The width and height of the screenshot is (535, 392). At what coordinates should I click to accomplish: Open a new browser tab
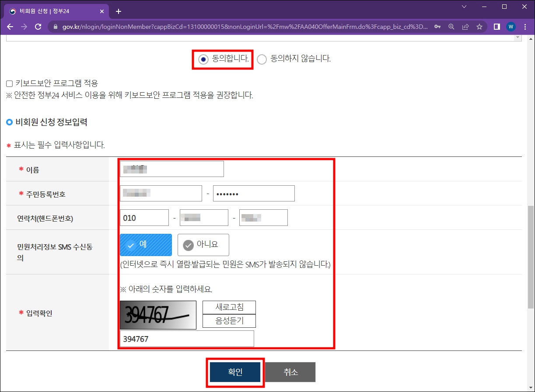[x=118, y=11]
